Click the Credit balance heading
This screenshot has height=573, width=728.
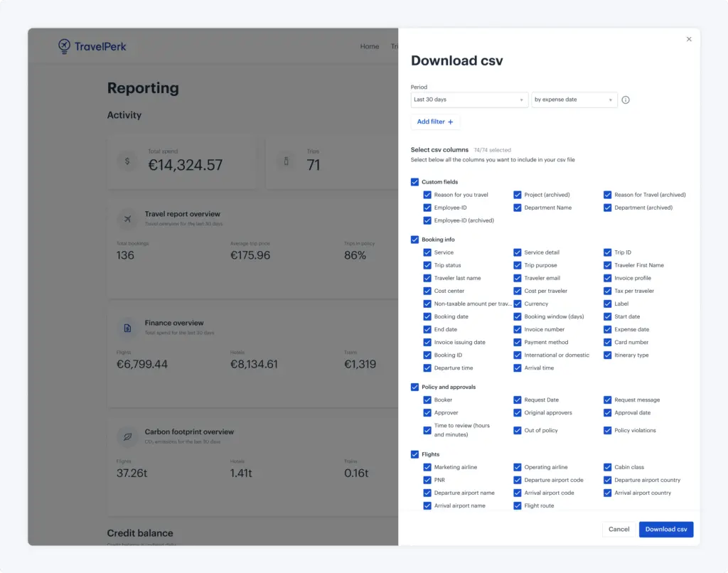140,533
